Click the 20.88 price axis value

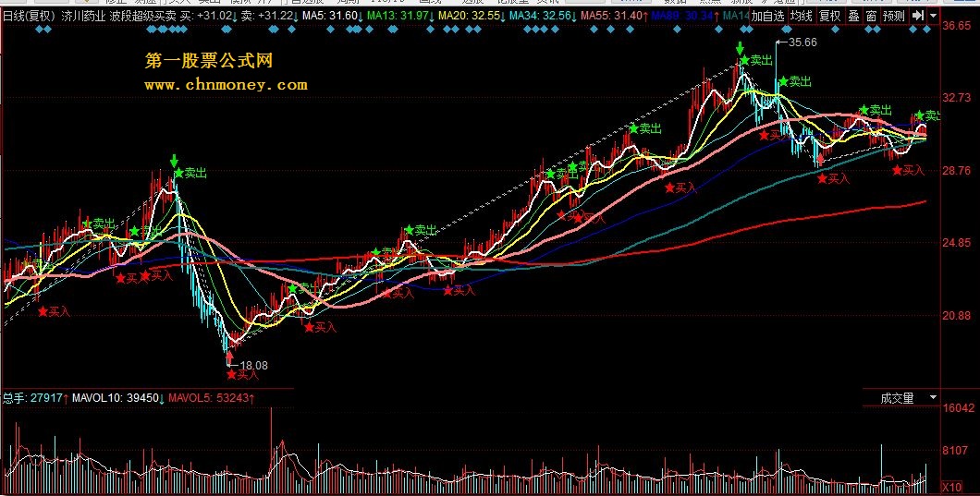tap(957, 315)
